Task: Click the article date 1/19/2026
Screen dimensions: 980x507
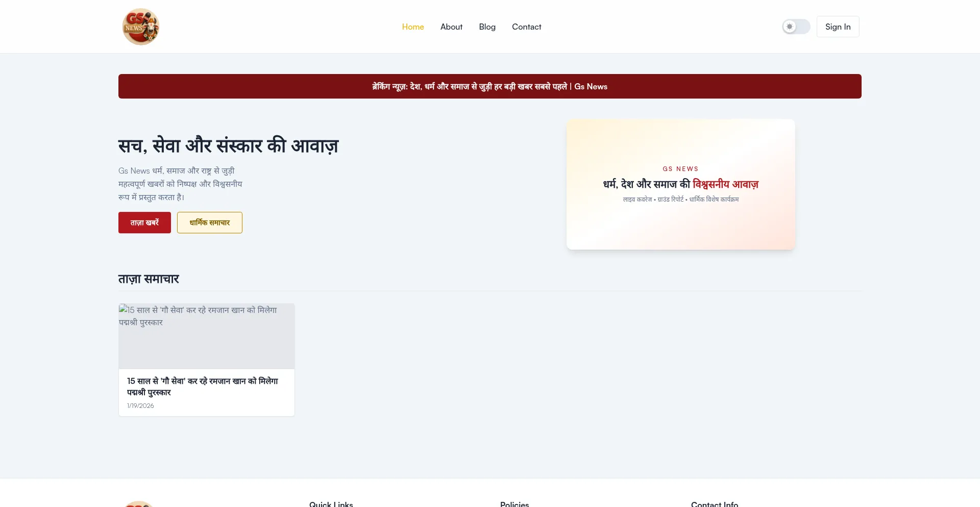Action: point(140,406)
